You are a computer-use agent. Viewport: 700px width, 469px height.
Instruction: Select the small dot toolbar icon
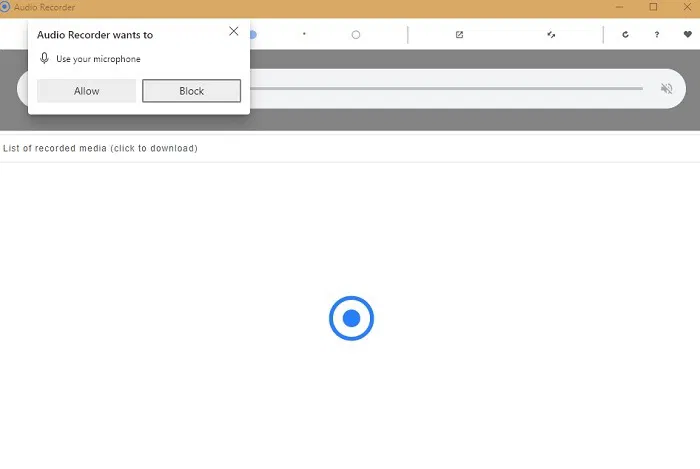click(304, 34)
